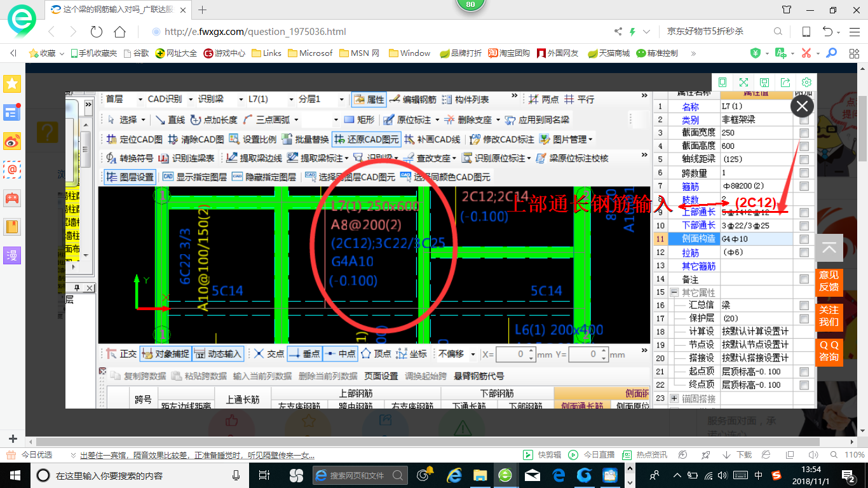Screen dimensions: 868x488
Task: Open the 今日优选 status bar link
Action: pos(29,455)
